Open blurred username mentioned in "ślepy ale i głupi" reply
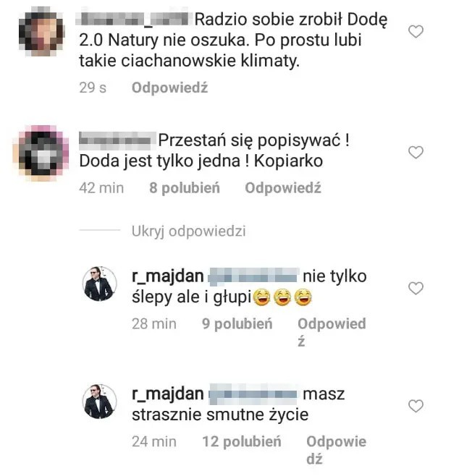 tap(253, 277)
